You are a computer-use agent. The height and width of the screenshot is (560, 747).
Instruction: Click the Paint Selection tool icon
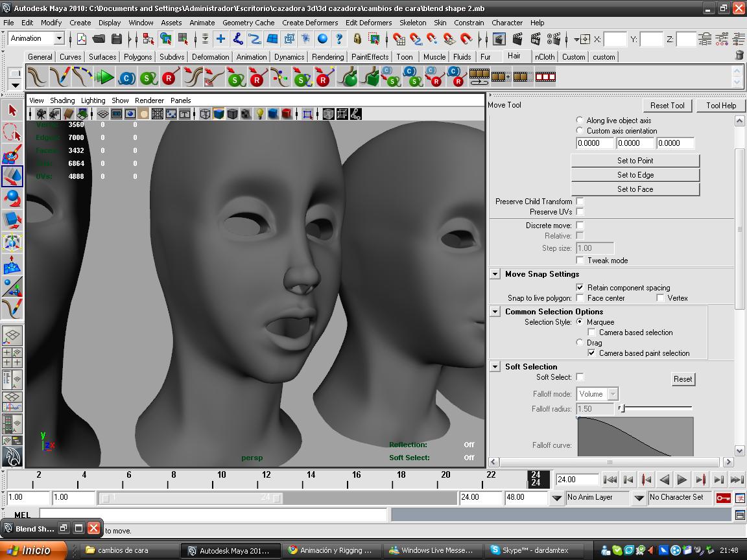tap(12, 154)
